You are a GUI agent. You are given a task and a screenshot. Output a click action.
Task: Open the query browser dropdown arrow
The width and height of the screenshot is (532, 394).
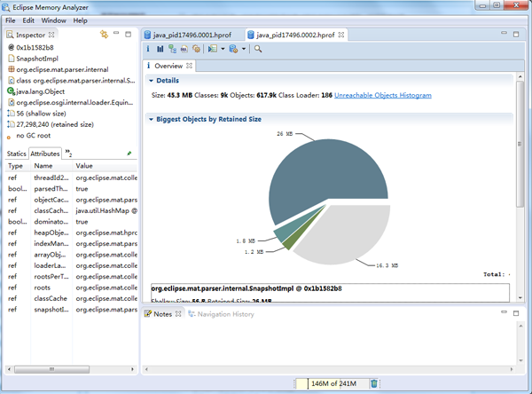pyautogui.click(x=245, y=49)
